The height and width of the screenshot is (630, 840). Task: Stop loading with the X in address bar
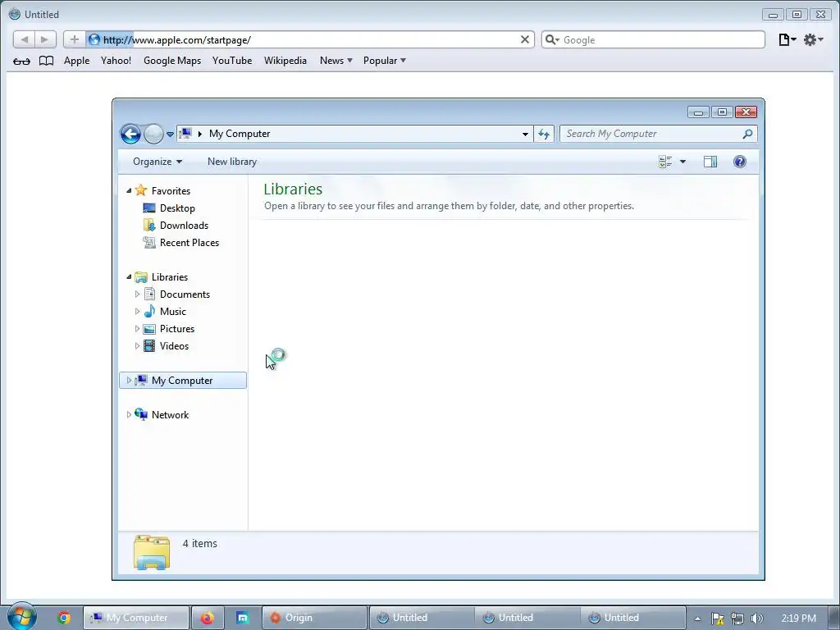click(x=524, y=39)
